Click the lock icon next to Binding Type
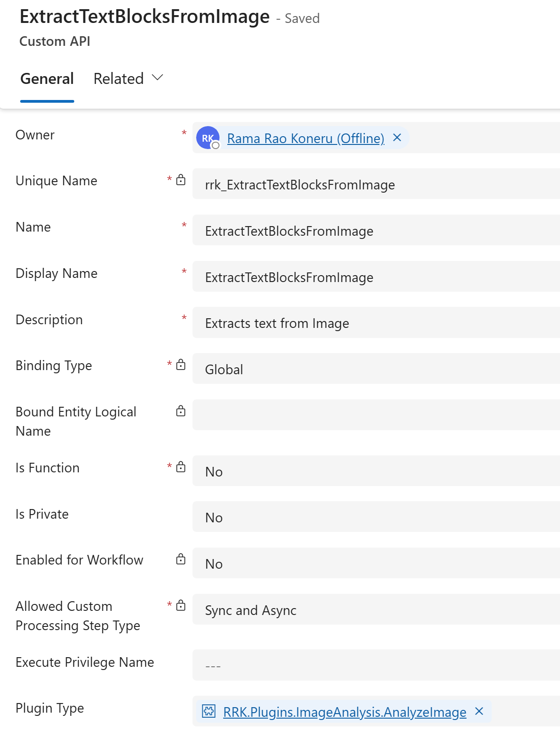Image resolution: width=560 pixels, height=742 pixels. tap(181, 365)
